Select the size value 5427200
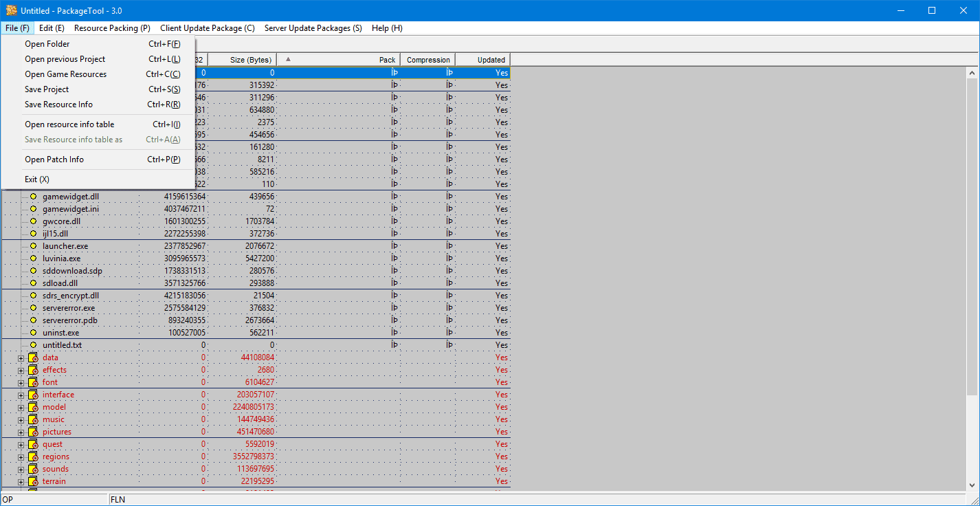The height and width of the screenshot is (506, 980). pos(260,258)
